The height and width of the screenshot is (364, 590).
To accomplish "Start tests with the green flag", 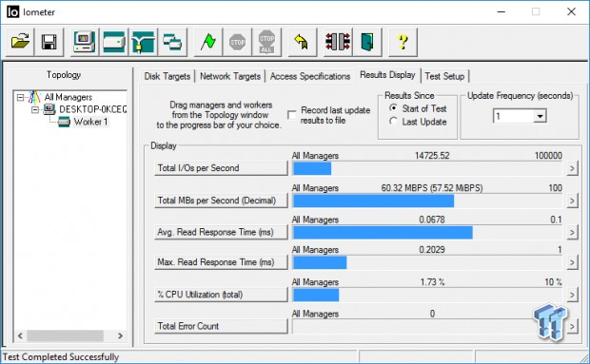I will [207, 42].
